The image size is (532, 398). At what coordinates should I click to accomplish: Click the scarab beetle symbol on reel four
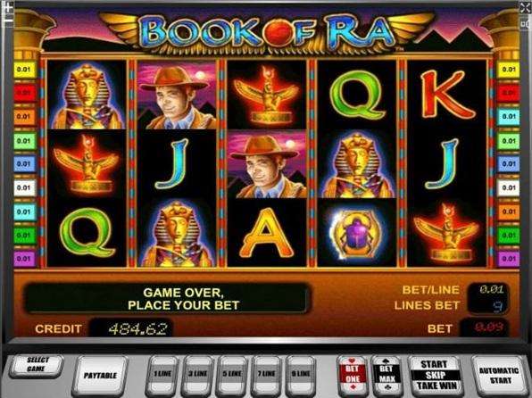pyautogui.click(x=356, y=234)
